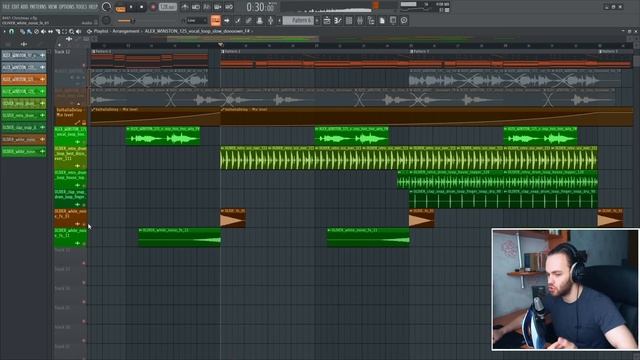Select the playlist Paint brush tool
Viewport: 640px width, 360px height.
(29, 31)
